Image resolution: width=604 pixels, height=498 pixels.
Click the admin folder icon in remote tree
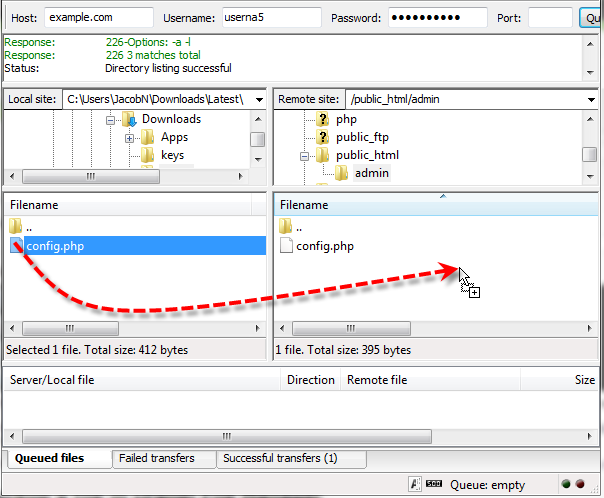pyautogui.click(x=341, y=173)
